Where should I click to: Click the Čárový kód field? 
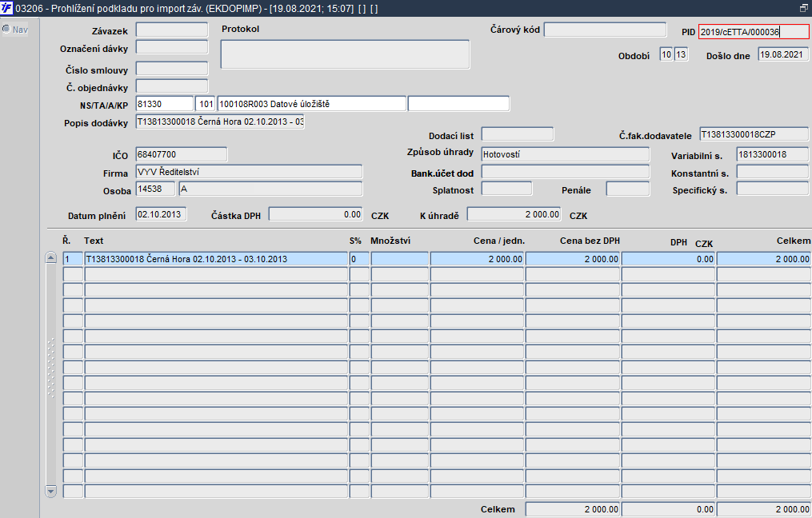[605, 30]
